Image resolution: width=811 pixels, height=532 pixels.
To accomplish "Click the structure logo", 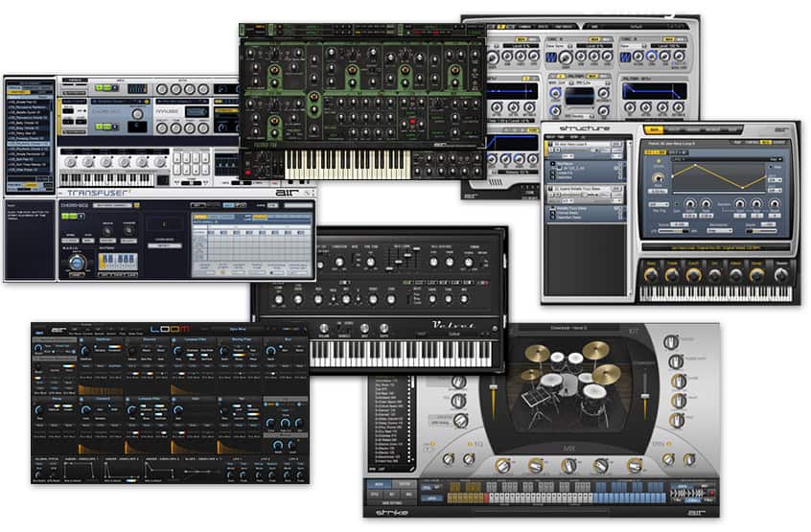I will pyautogui.click(x=585, y=127).
